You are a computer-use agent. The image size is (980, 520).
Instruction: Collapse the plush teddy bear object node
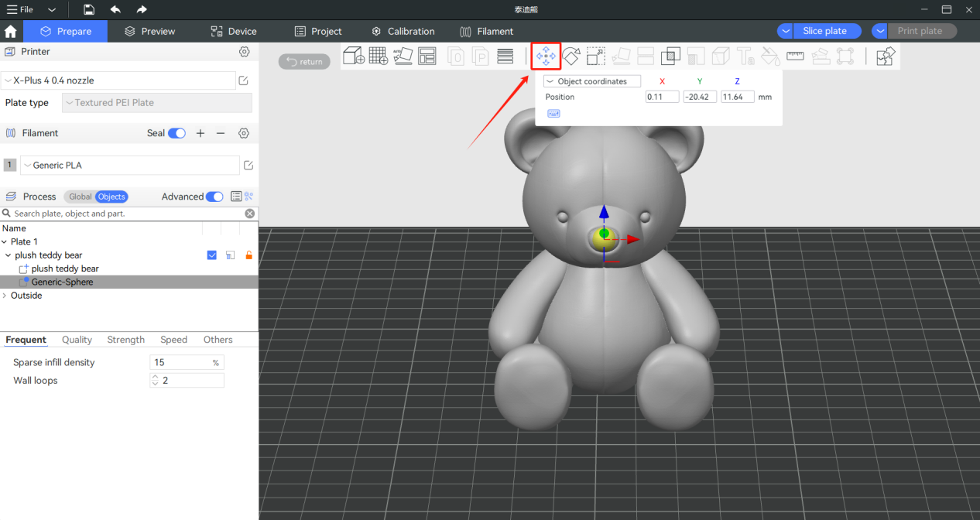coord(9,255)
